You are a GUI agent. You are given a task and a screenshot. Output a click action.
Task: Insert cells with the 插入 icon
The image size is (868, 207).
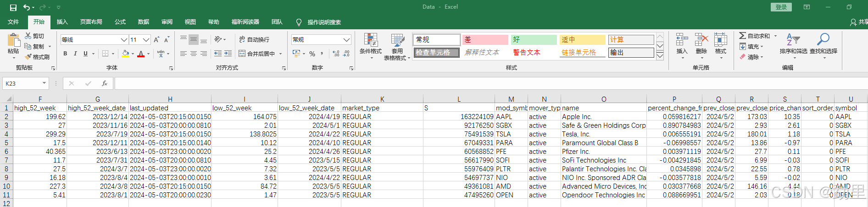click(x=682, y=46)
